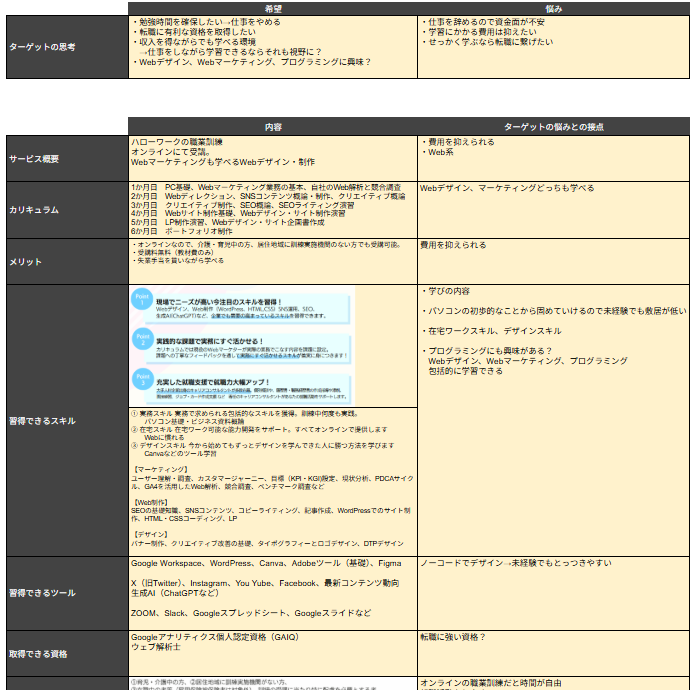This screenshot has height=690, width=696.
Task: Click the ターゲットの悩みとの接点 header cell
Action: coord(553,127)
